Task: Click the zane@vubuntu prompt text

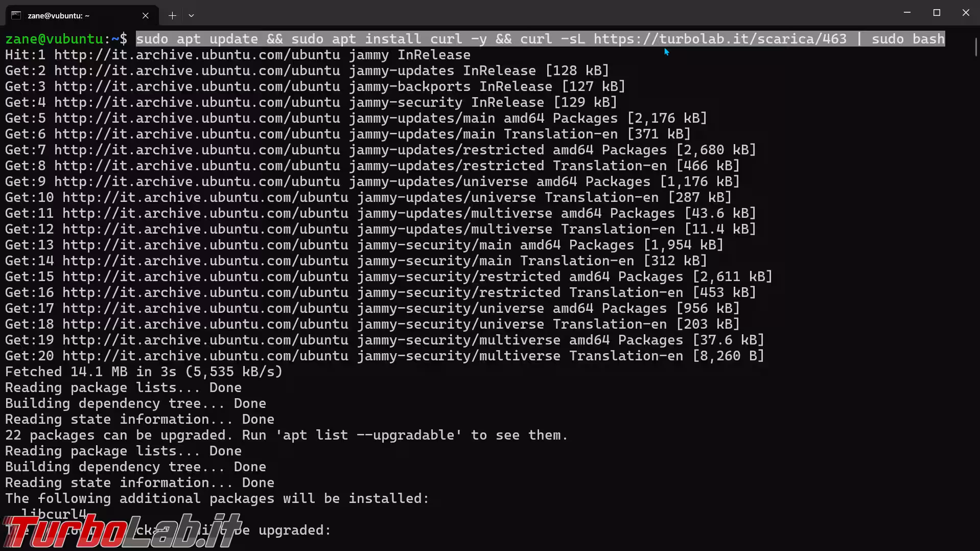Action: coord(55,39)
